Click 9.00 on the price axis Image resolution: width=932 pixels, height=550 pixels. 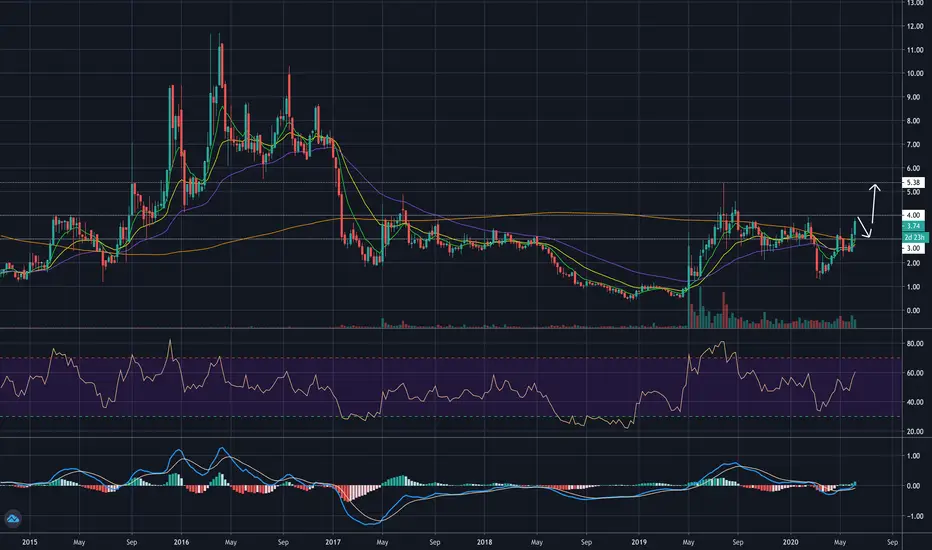click(x=913, y=97)
